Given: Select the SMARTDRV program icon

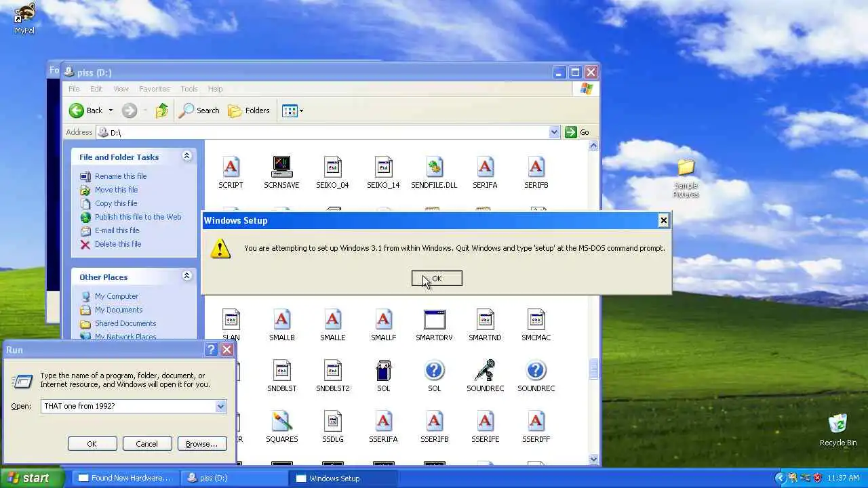Looking at the screenshot, I should [434, 319].
